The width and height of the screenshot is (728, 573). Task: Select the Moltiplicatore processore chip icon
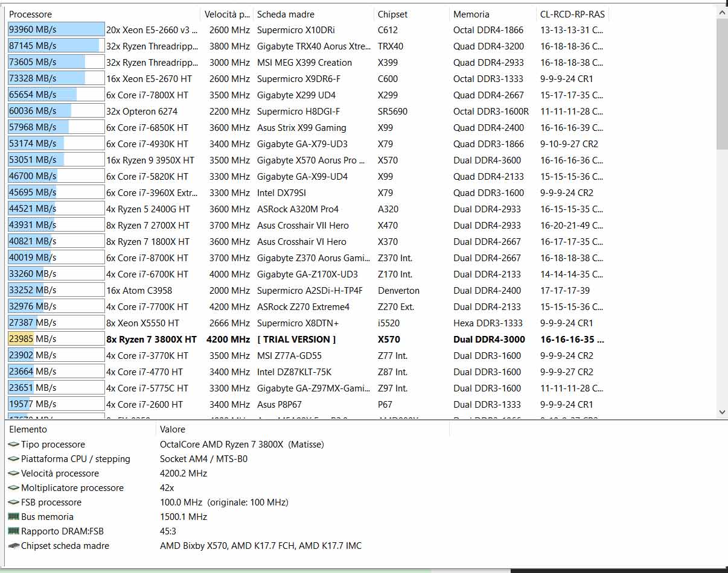pos(13,488)
